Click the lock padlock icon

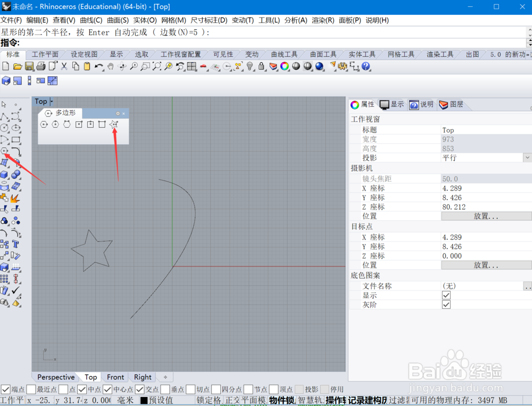(261, 66)
